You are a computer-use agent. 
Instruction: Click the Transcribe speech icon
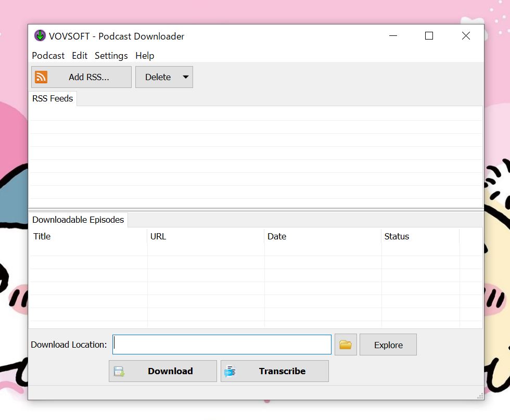[230, 371]
